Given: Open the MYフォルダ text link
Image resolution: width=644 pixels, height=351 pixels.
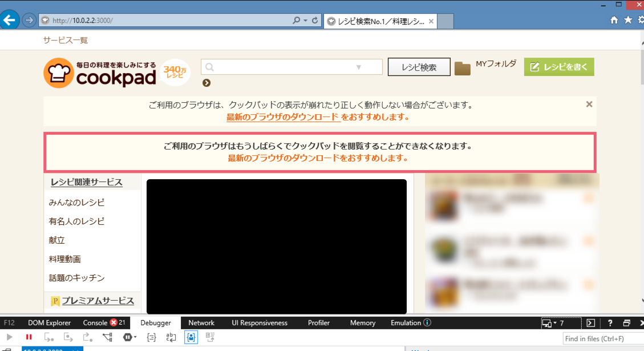Looking at the screenshot, I should (x=496, y=64).
